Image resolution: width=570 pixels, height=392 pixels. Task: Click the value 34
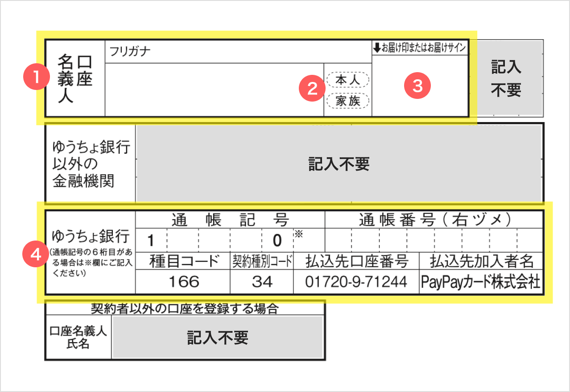262,282
